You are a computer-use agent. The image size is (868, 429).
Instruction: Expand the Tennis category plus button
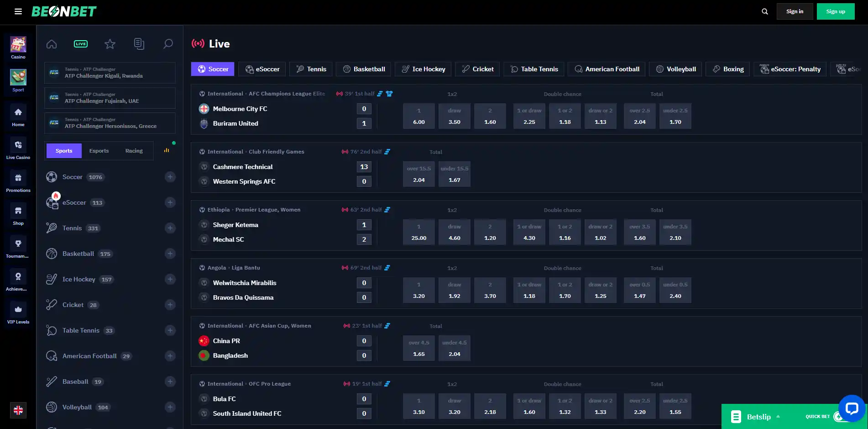click(x=170, y=228)
